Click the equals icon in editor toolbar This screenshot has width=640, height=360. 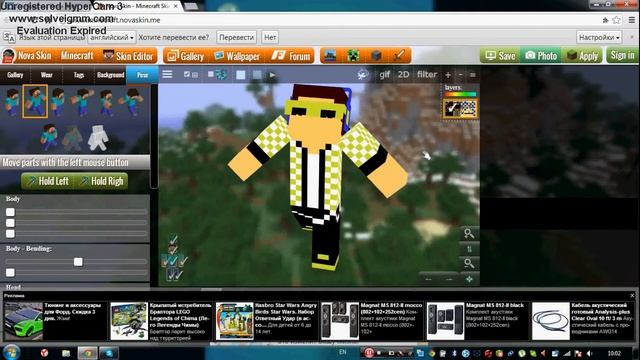(473, 75)
